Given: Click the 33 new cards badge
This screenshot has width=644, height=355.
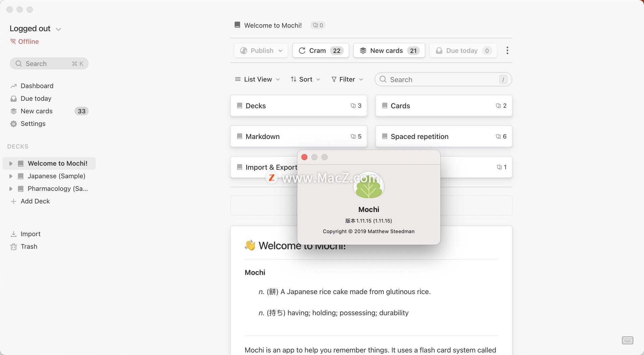Looking at the screenshot, I should pyautogui.click(x=82, y=111).
